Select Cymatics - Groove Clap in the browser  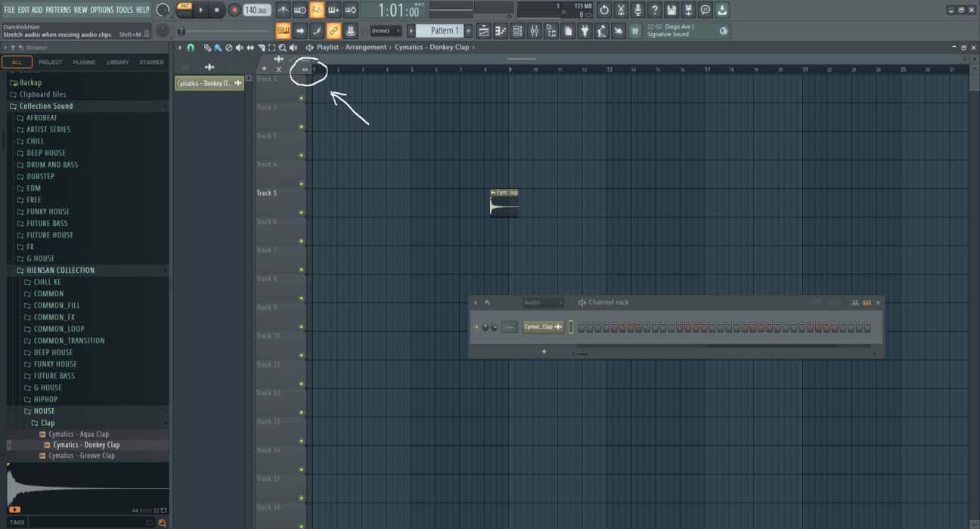click(x=83, y=455)
